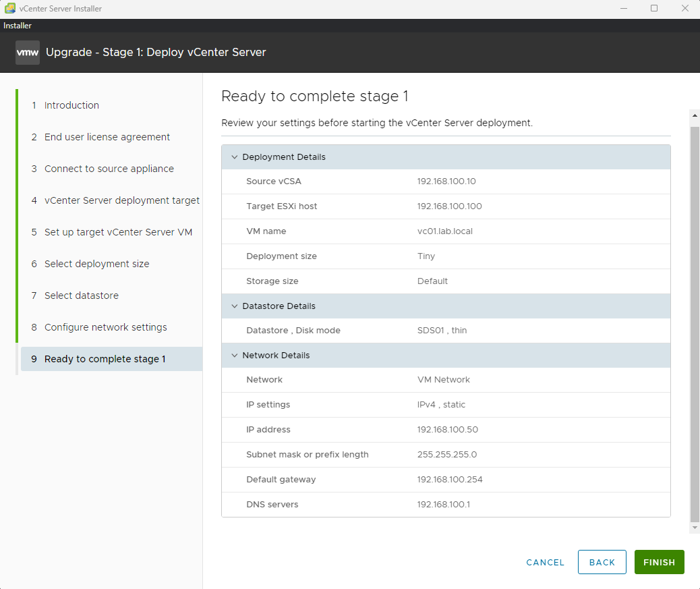Click Target ESXi host value 192.168.100.100
Image resolution: width=700 pixels, height=589 pixels.
tap(450, 206)
